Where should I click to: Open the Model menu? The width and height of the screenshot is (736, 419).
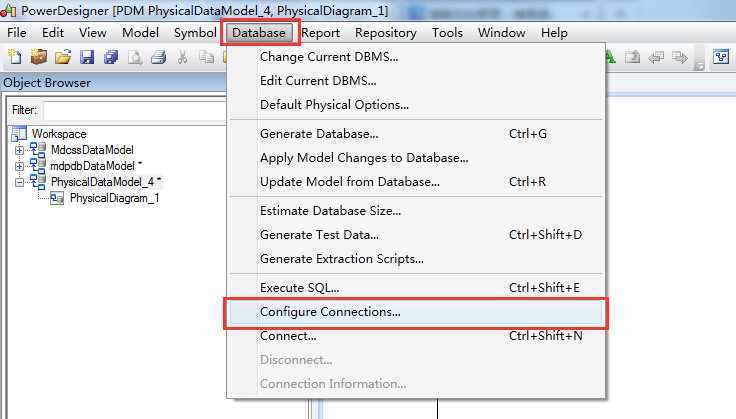point(140,33)
